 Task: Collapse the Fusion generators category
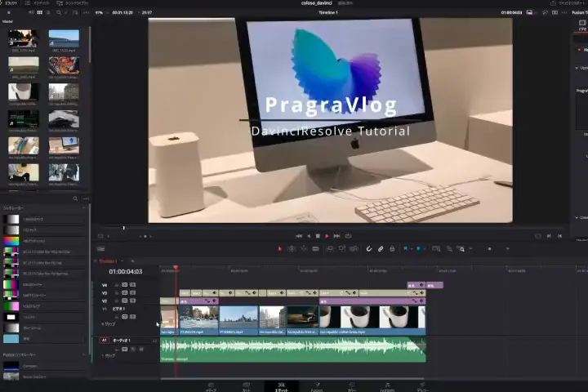(x=84, y=354)
